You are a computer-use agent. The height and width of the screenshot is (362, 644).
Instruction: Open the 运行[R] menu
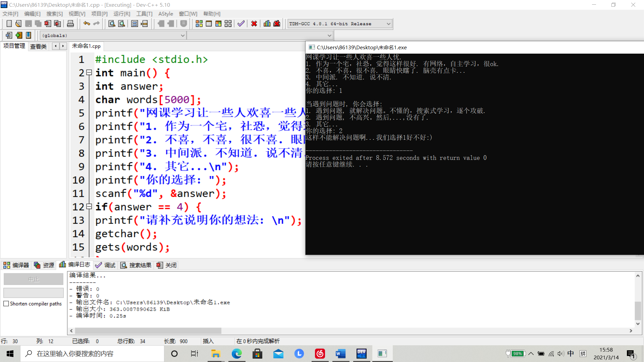[121, 14]
